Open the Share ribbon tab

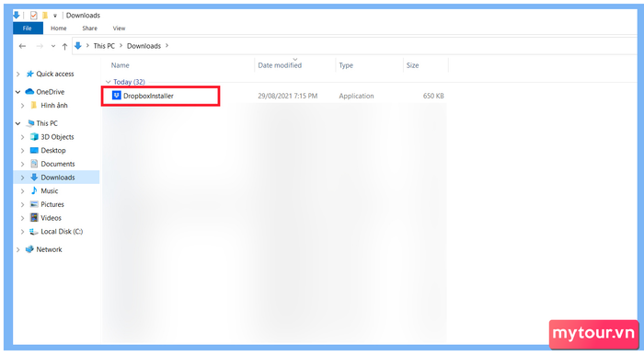89,29
